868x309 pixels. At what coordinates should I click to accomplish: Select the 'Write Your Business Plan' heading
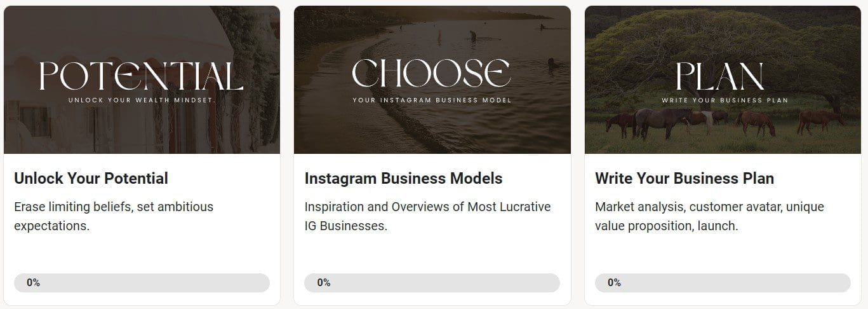coord(684,179)
